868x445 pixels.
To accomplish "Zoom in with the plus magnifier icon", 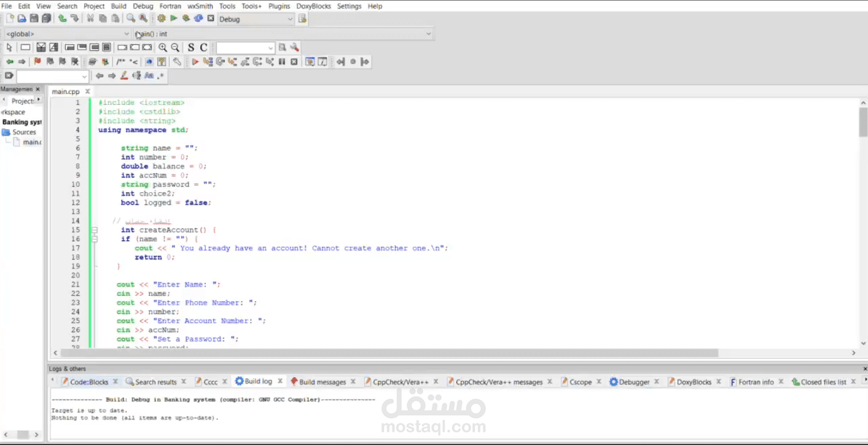I will (x=163, y=47).
